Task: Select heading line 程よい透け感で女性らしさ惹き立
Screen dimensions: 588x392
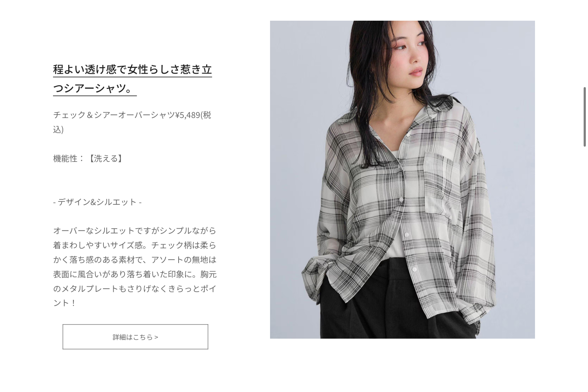Action: tap(132, 69)
